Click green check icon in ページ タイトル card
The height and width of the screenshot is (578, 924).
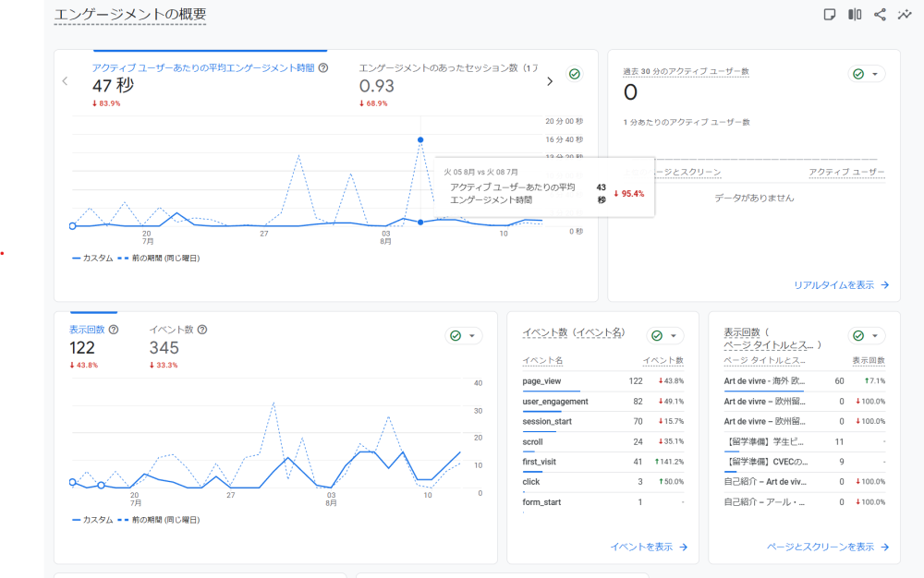858,335
